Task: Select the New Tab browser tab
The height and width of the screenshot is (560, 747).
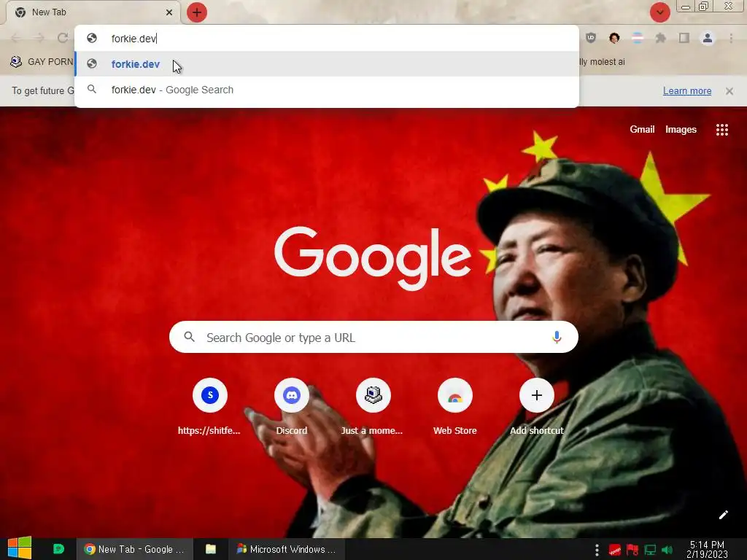Action: click(93, 12)
